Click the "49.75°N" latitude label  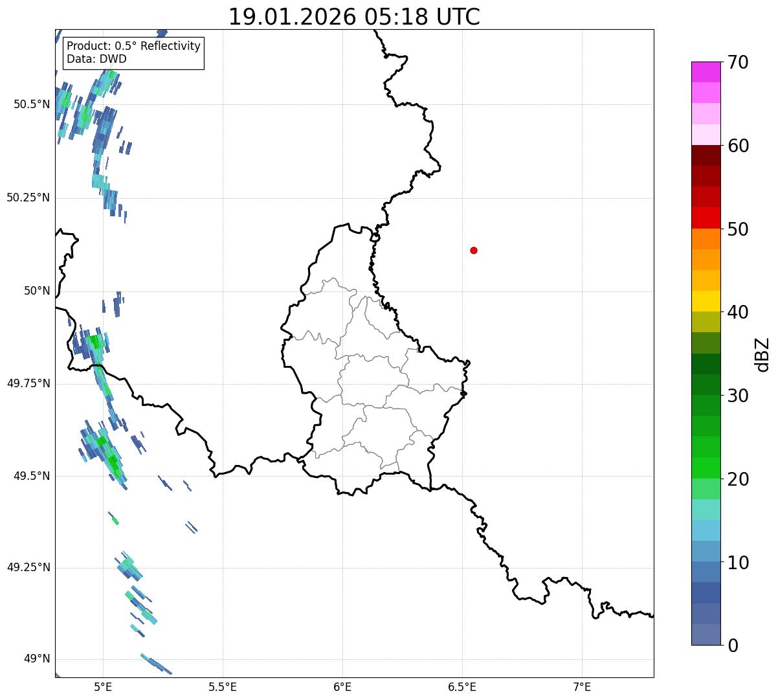[x=28, y=383]
